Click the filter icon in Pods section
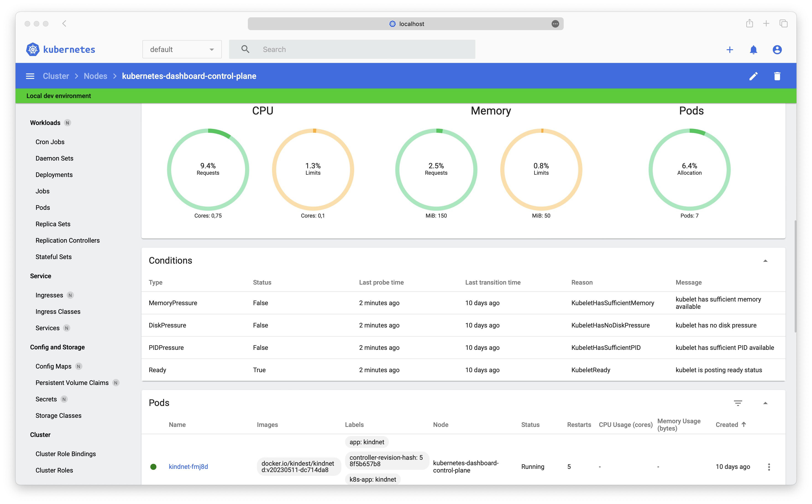The height and width of the screenshot is (504, 812). click(x=738, y=402)
